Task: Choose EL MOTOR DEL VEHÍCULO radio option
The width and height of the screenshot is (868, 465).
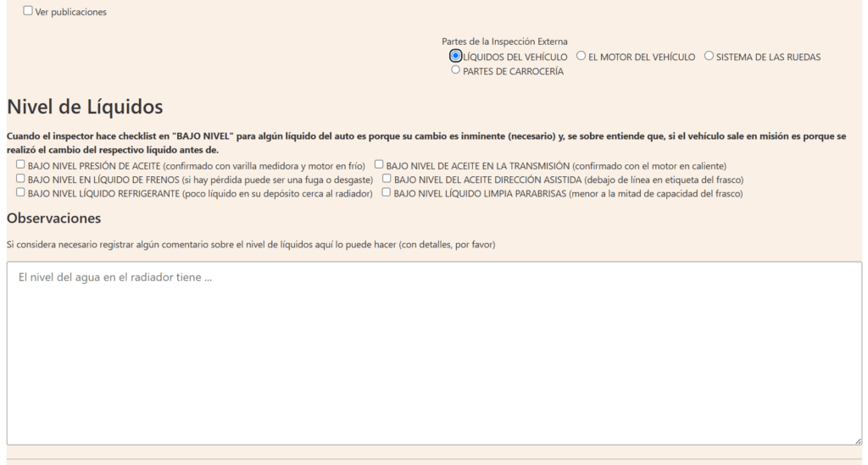Action: pyautogui.click(x=581, y=56)
